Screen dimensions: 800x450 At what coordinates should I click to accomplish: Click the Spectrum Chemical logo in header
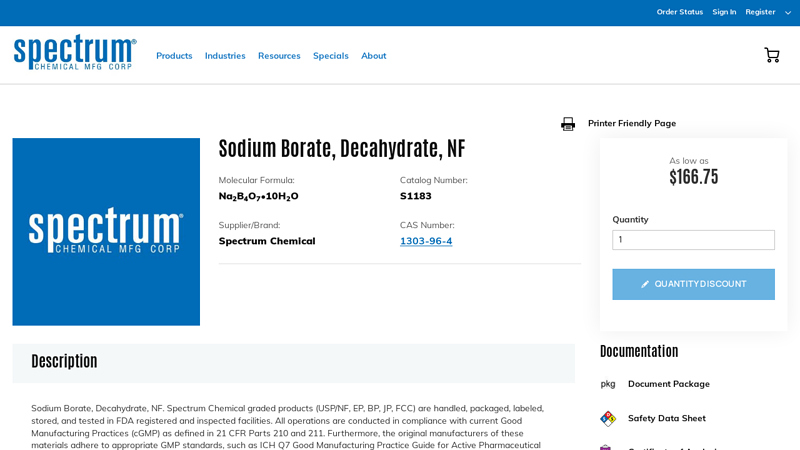pyautogui.click(x=75, y=52)
